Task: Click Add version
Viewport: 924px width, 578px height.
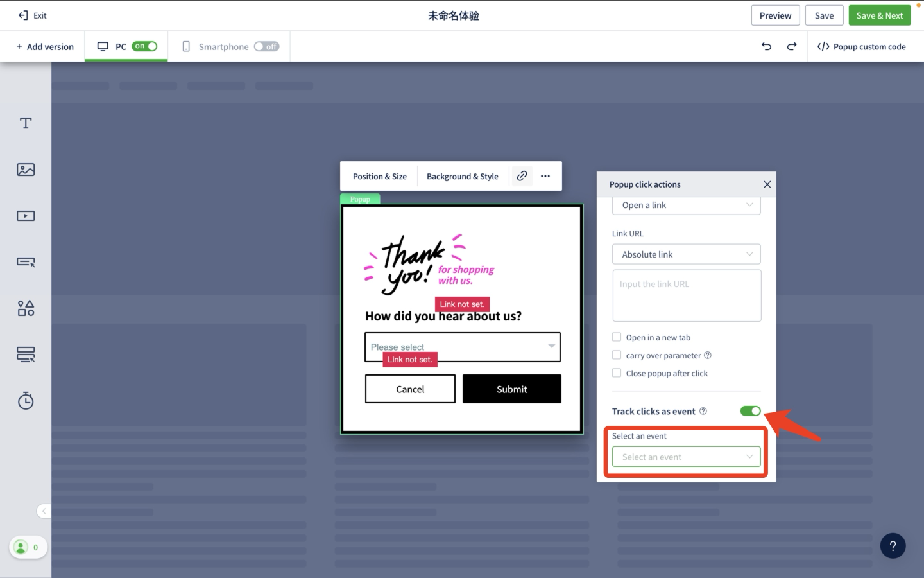Action: [45, 46]
